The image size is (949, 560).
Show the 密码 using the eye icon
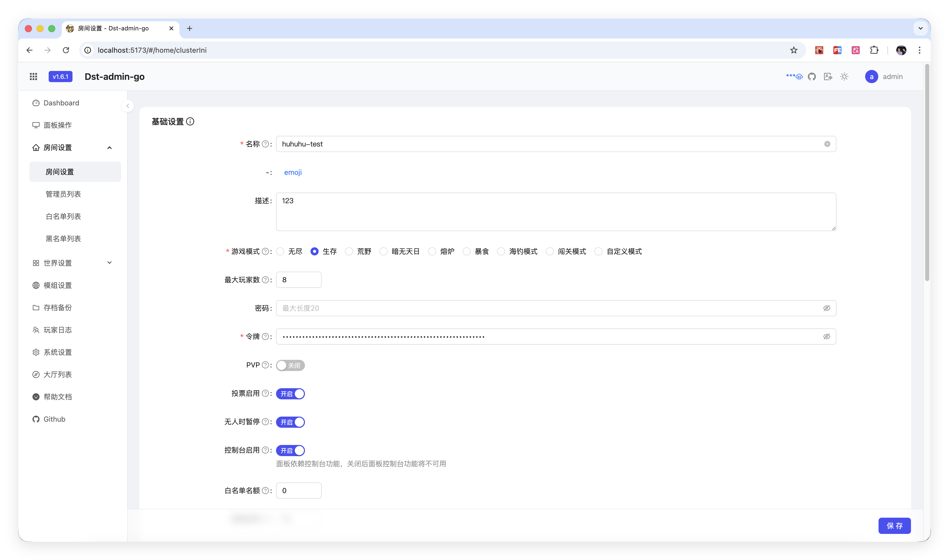click(826, 308)
